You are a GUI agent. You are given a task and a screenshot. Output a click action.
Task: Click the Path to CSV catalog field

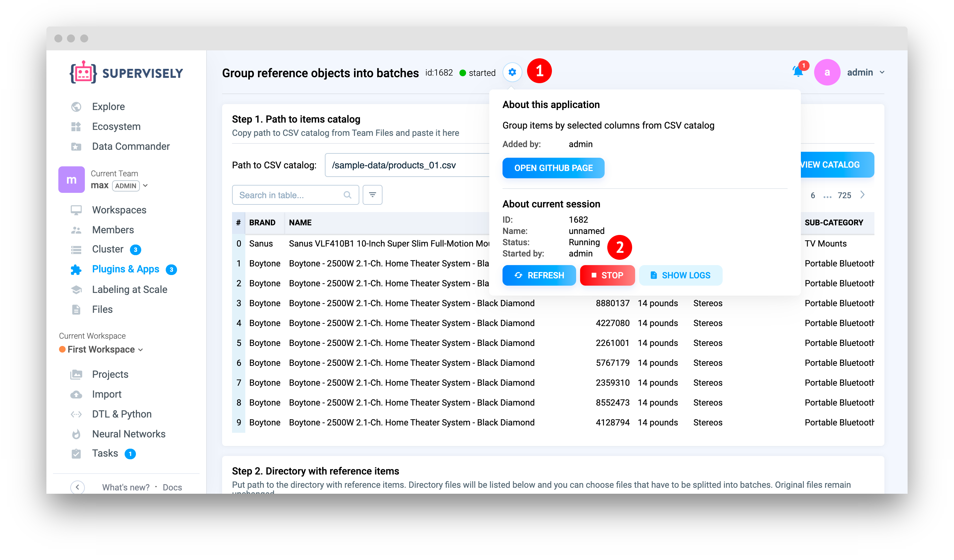[x=407, y=165]
